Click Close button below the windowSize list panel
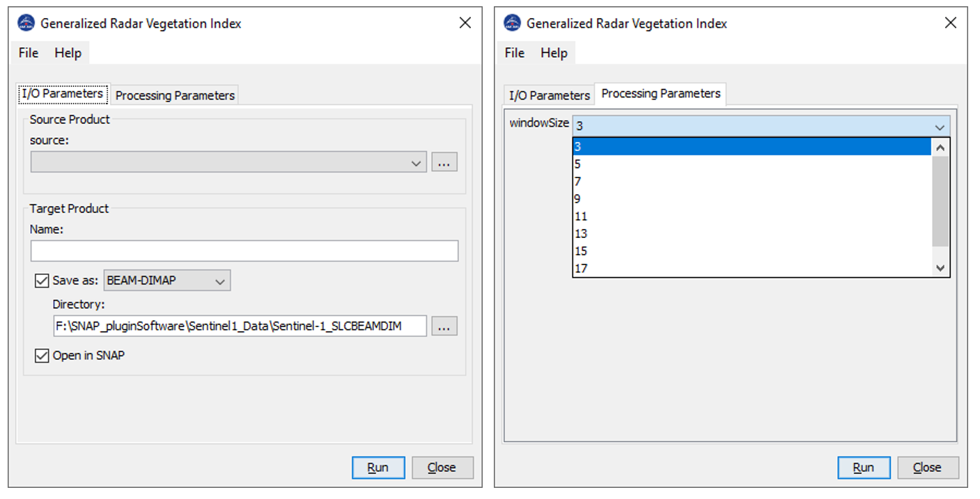The height and width of the screenshot is (499, 980). click(927, 468)
